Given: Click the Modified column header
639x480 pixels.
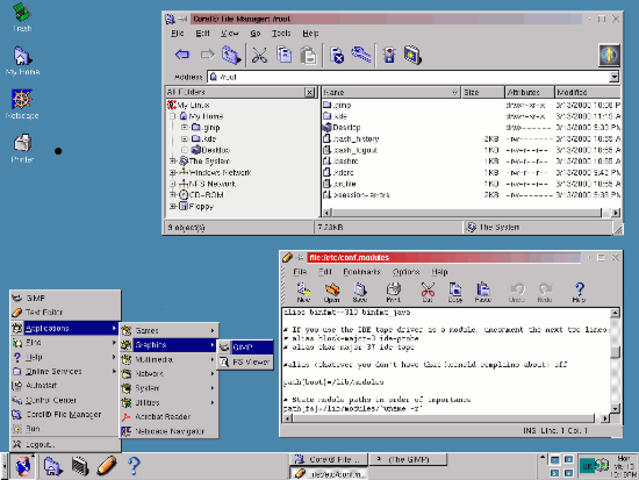Looking at the screenshot, I should click(587, 92).
